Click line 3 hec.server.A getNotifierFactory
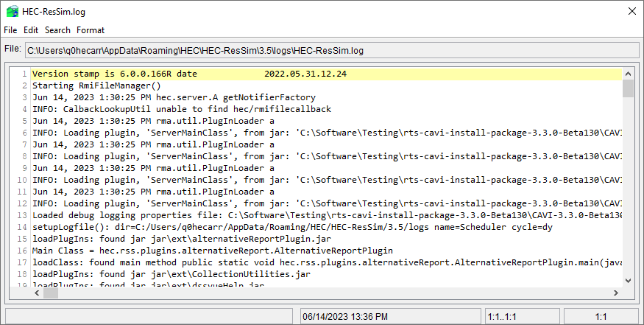This screenshot has height=325, width=644. click(x=174, y=97)
